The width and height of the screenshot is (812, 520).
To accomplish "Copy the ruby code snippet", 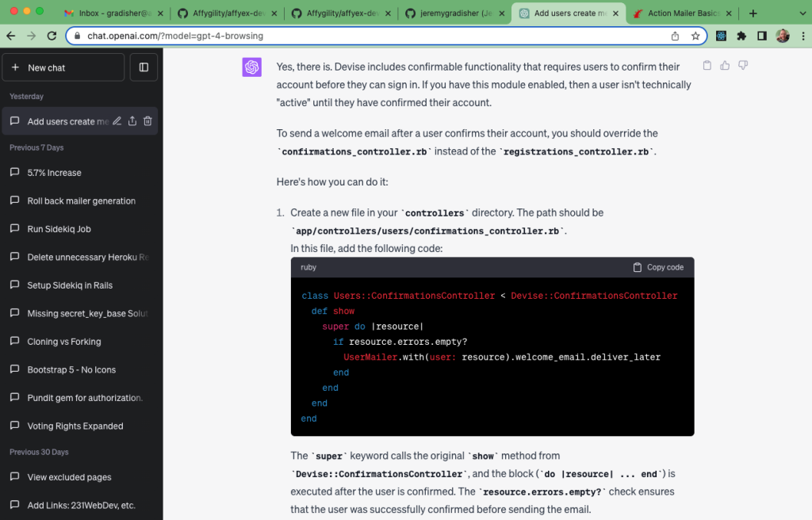I will (657, 267).
